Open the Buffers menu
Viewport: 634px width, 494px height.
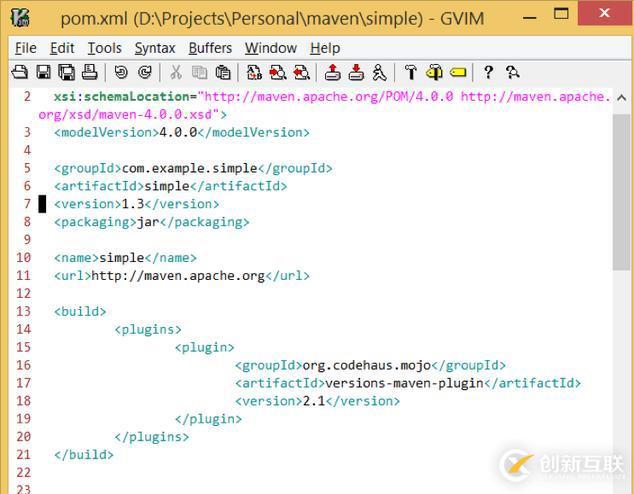210,48
